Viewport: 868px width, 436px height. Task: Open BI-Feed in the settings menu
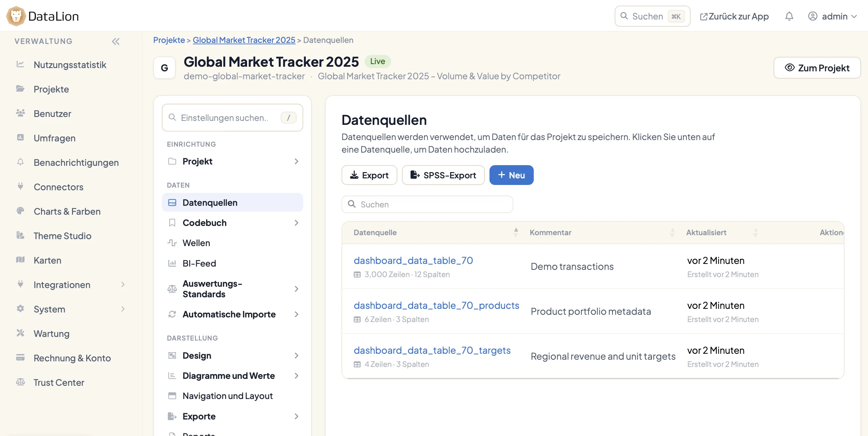point(232,263)
